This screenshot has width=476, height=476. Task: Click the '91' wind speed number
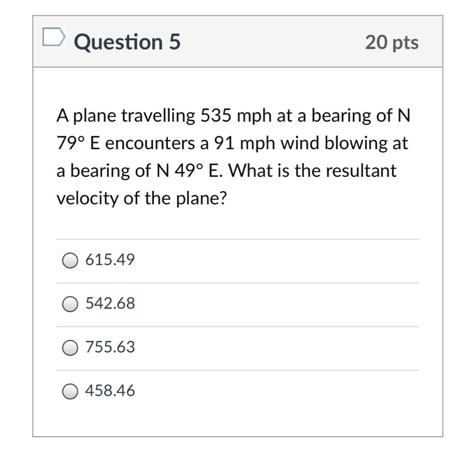pos(224,143)
